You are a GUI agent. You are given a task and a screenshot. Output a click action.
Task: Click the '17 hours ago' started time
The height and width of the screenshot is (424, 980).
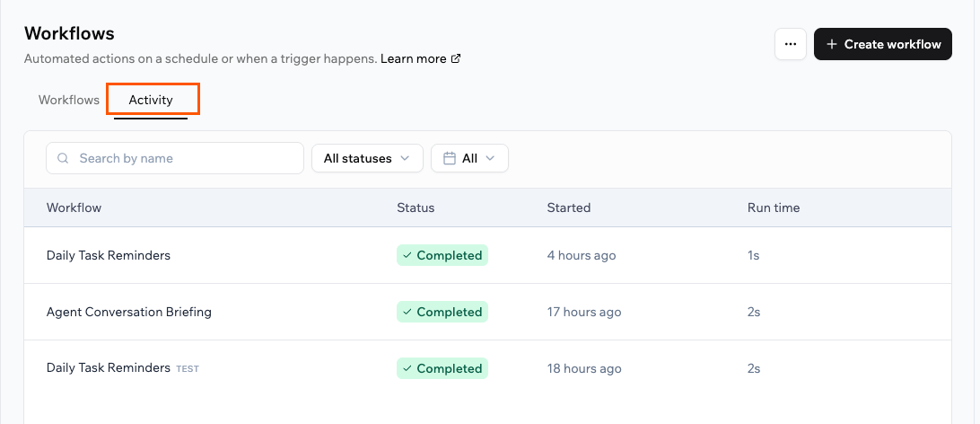[584, 312]
